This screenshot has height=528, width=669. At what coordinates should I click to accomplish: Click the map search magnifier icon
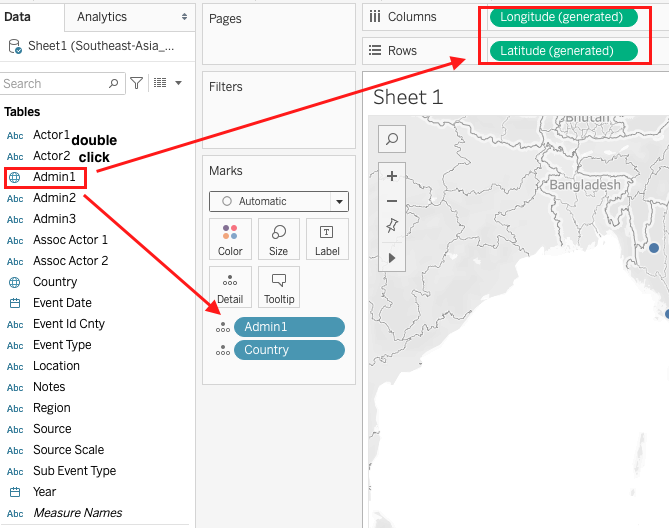point(392,139)
